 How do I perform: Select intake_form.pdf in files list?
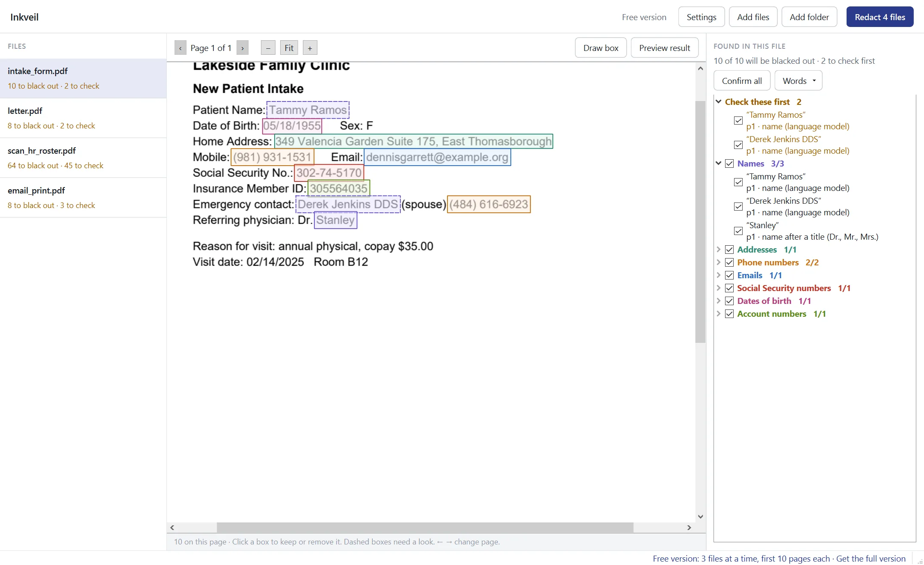click(x=83, y=78)
